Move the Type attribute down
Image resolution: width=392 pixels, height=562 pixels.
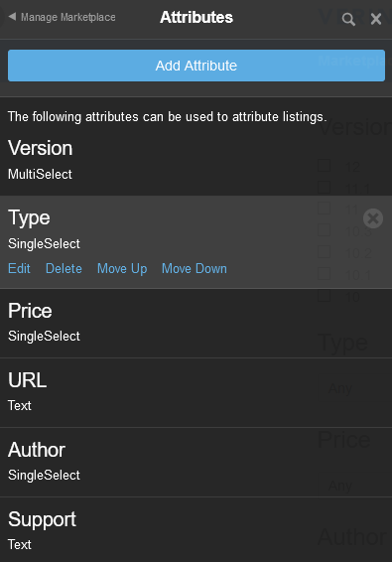pyautogui.click(x=195, y=268)
